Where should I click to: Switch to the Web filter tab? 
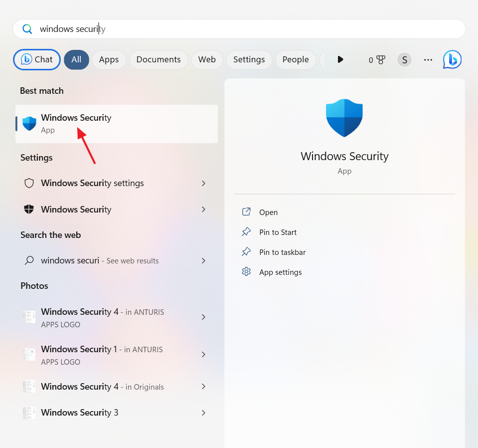point(207,60)
